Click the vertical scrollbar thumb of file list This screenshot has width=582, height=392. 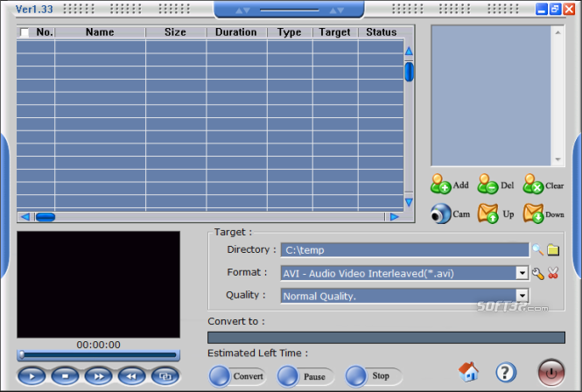click(409, 72)
